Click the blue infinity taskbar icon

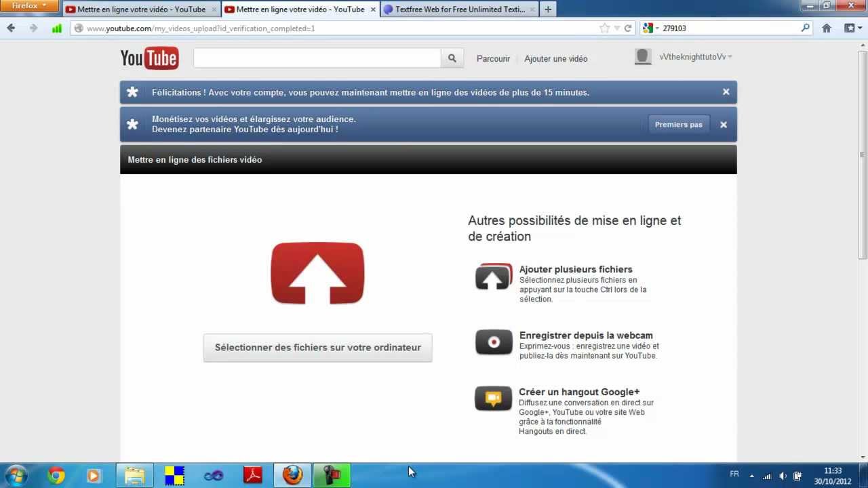(214, 476)
